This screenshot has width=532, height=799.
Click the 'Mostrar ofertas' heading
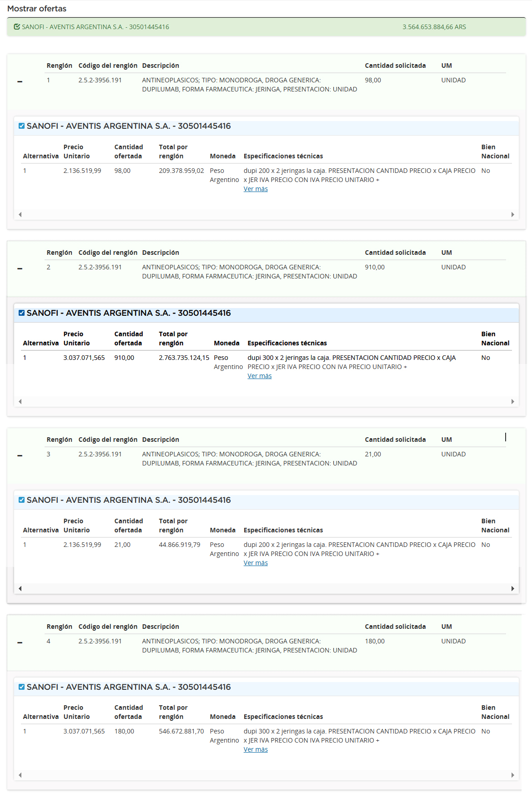[x=37, y=9]
